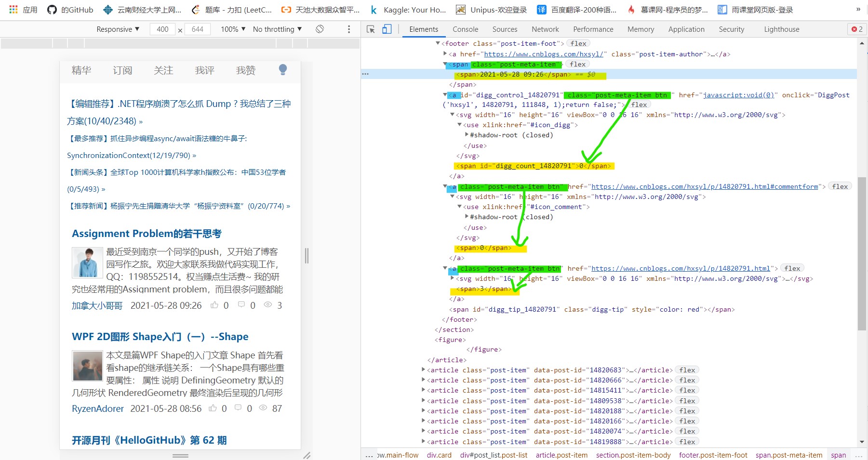
Task: Toggle flex badge on the commentform anchor
Action: [840, 186]
